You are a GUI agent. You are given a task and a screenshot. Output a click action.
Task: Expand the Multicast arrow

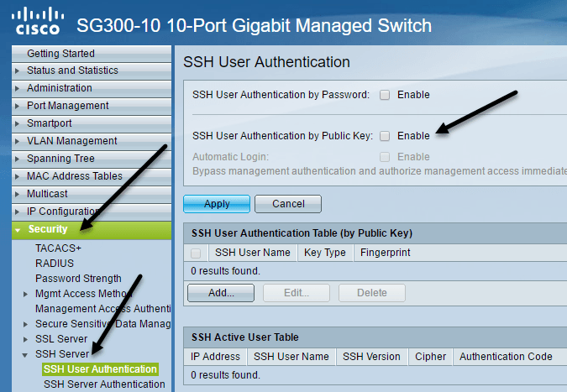[17, 195]
